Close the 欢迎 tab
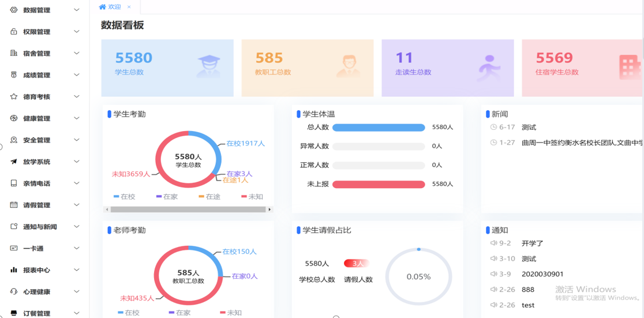The width and height of the screenshot is (644, 318). 129,7
